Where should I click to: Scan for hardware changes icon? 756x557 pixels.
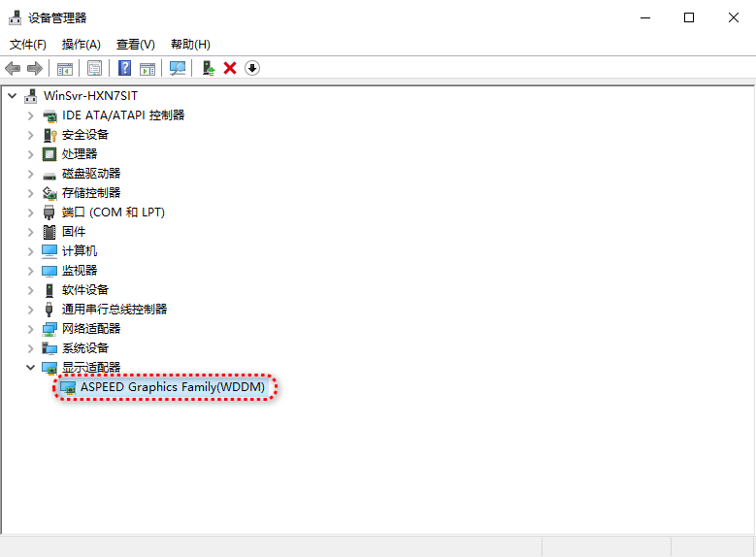coord(178,68)
